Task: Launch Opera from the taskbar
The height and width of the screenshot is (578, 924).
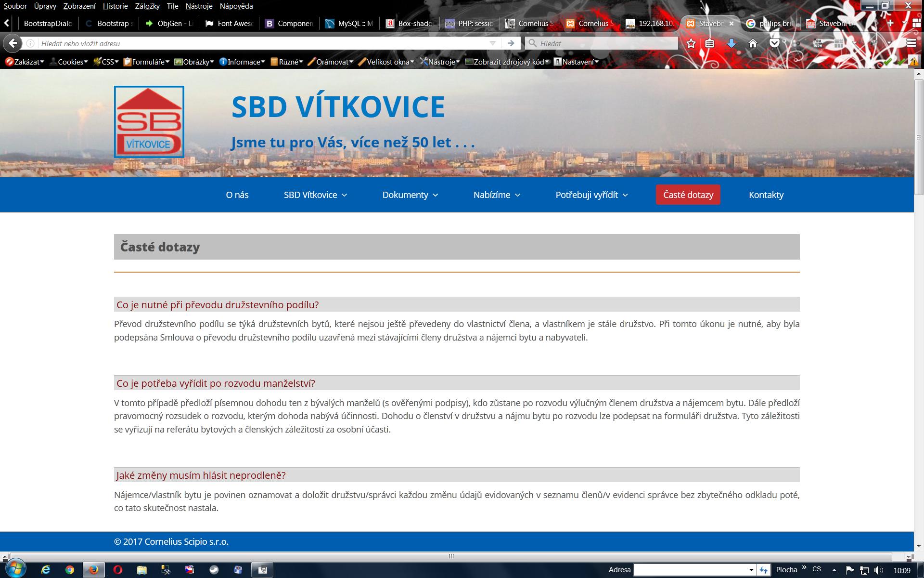Action: (x=117, y=570)
